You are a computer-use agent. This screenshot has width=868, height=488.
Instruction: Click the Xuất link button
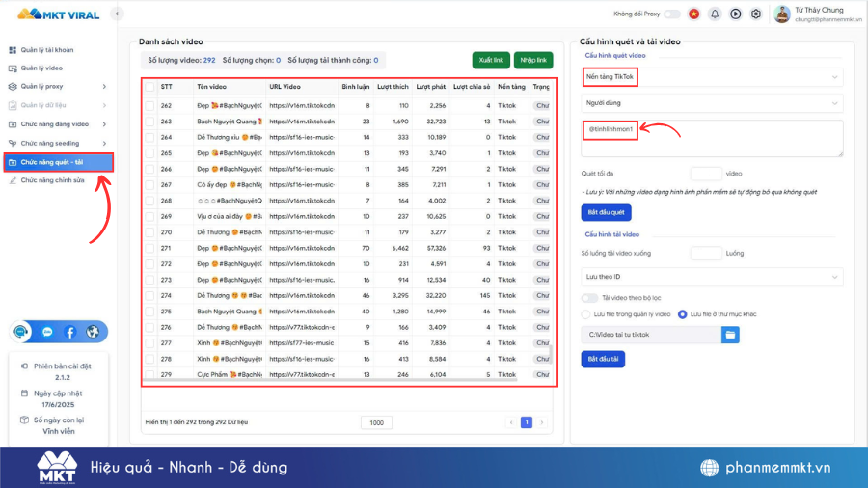(491, 60)
